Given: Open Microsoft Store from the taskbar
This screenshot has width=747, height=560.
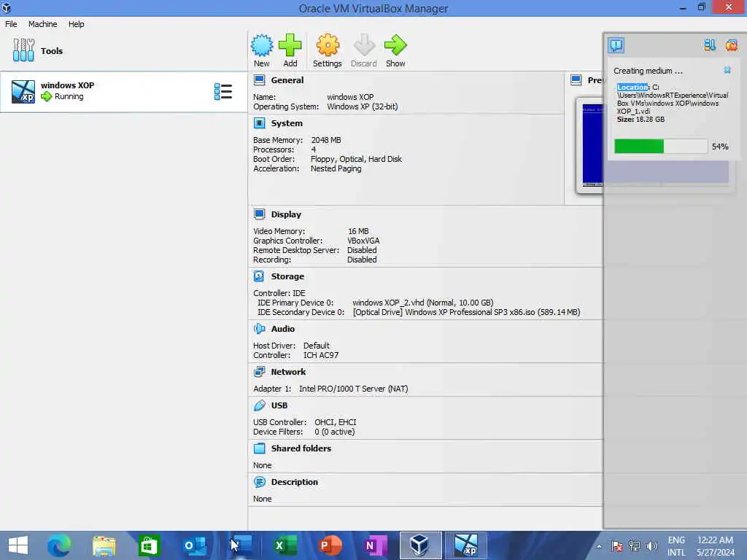Looking at the screenshot, I should click(149, 545).
